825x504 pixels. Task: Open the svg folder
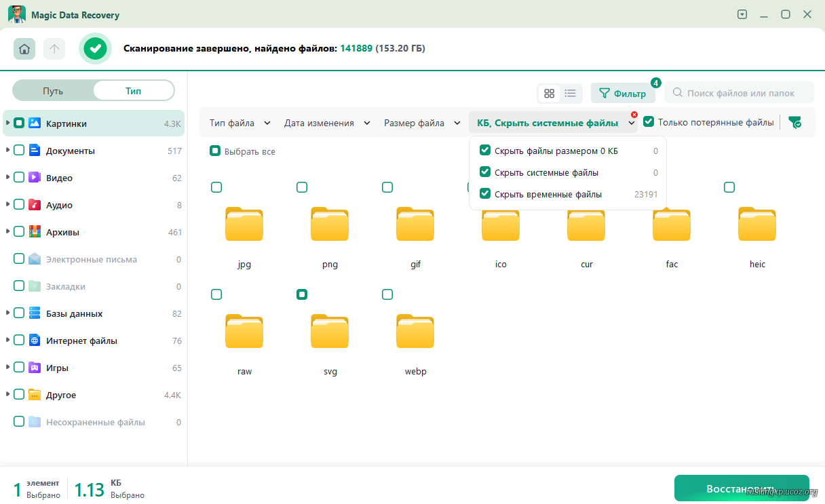point(330,332)
